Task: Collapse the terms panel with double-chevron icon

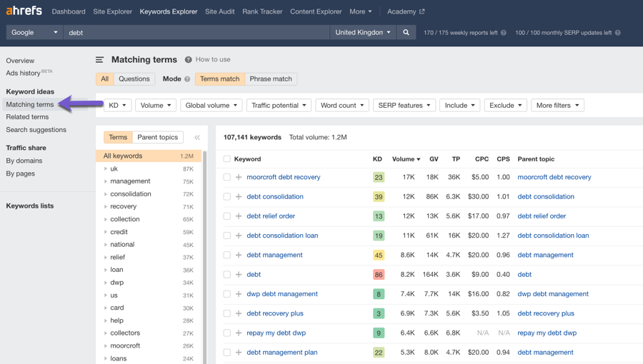Action: (197, 137)
